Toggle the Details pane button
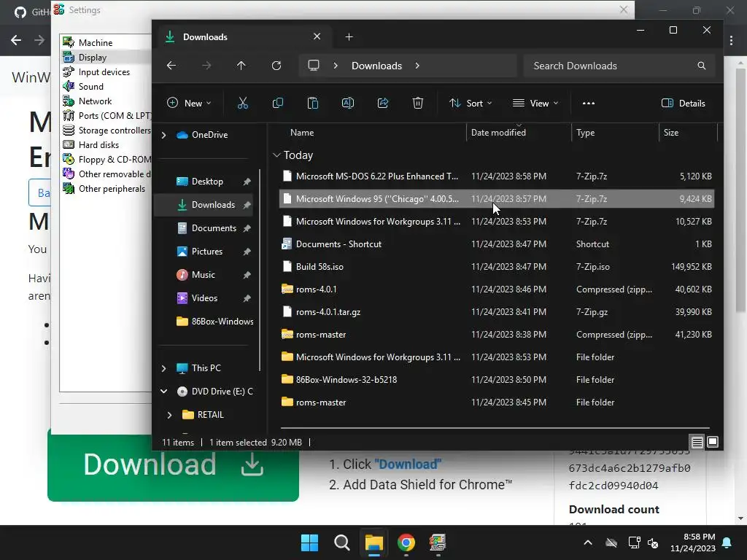747x560 pixels. click(683, 103)
